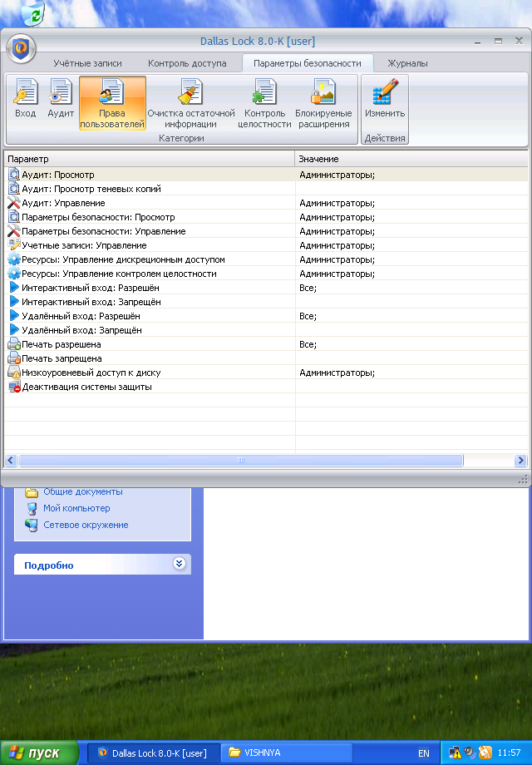Select Интерактивный вход: Разрешён text
Image resolution: width=532 pixels, height=765 pixels.
91,288
